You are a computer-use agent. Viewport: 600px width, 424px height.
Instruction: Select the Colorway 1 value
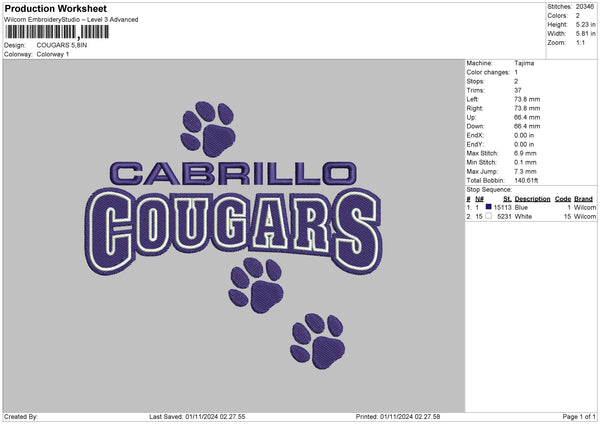point(53,54)
